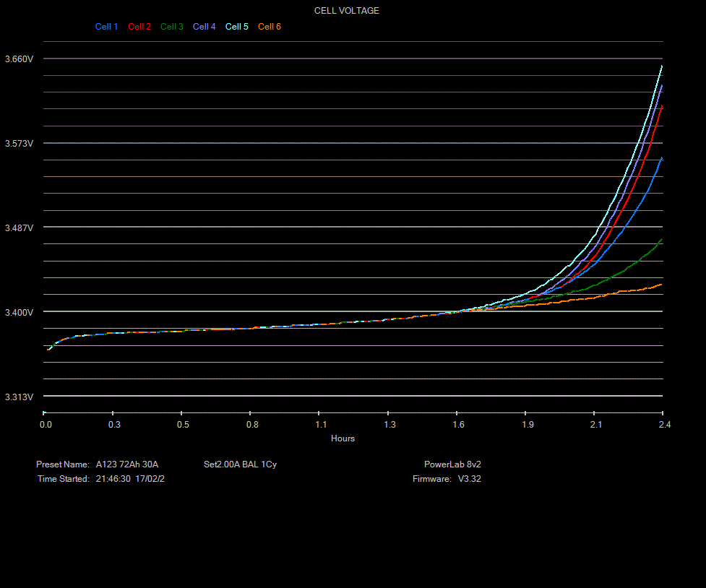This screenshot has height=588, width=706.
Task: Select the 1.6 x-axis tick label
Action: pyautogui.click(x=458, y=425)
